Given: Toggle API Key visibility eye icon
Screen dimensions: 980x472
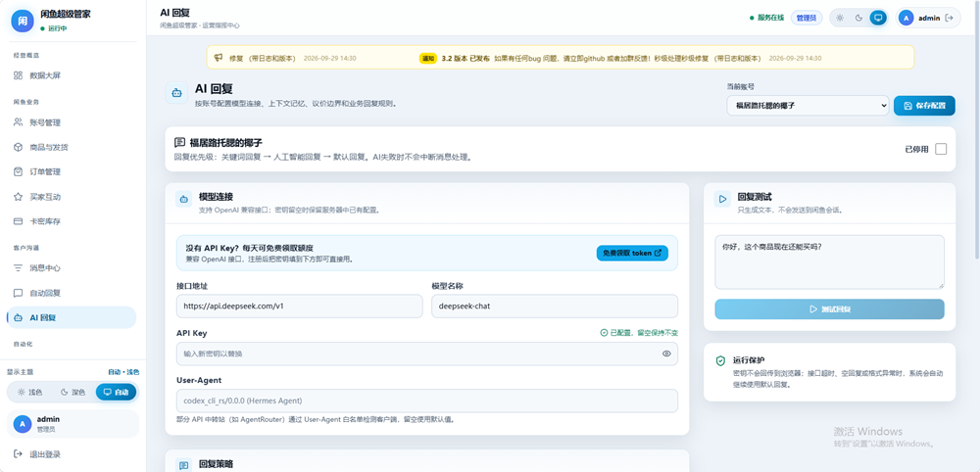Looking at the screenshot, I should coord(666,354).
